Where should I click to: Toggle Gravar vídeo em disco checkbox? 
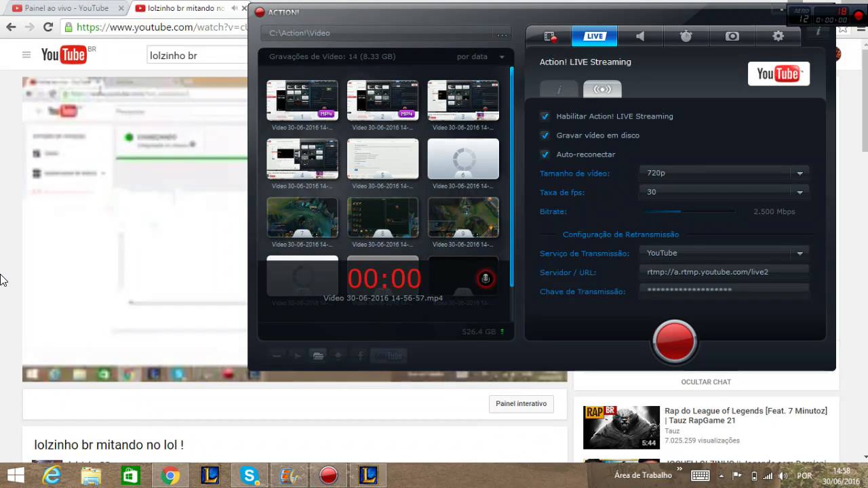[x=545, y=135]
